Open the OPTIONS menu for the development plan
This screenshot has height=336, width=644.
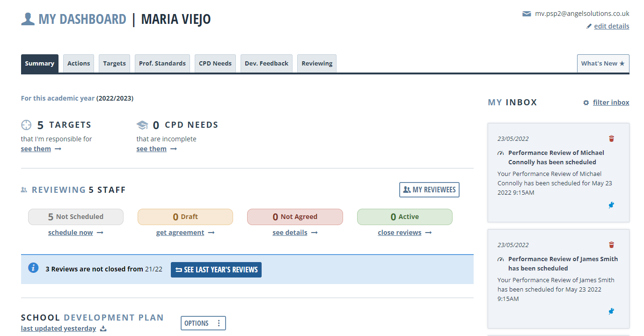pos(203,323)
